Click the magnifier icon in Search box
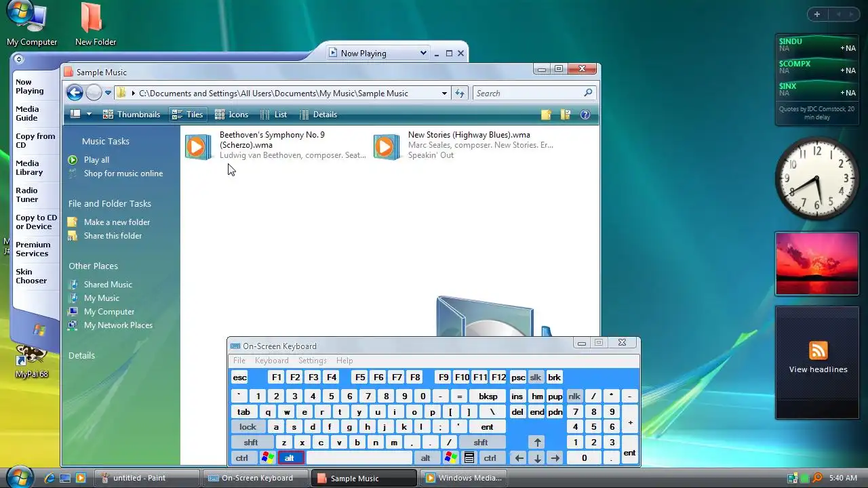Image resolution: width=868 pixels, height=488 pixels. click(588, 93)
